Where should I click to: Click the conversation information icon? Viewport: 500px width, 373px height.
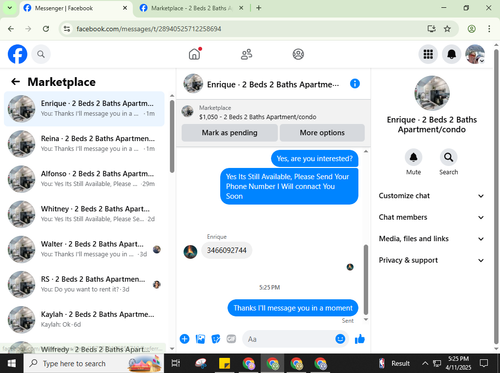pyautogui.click(x=355, y=84)
